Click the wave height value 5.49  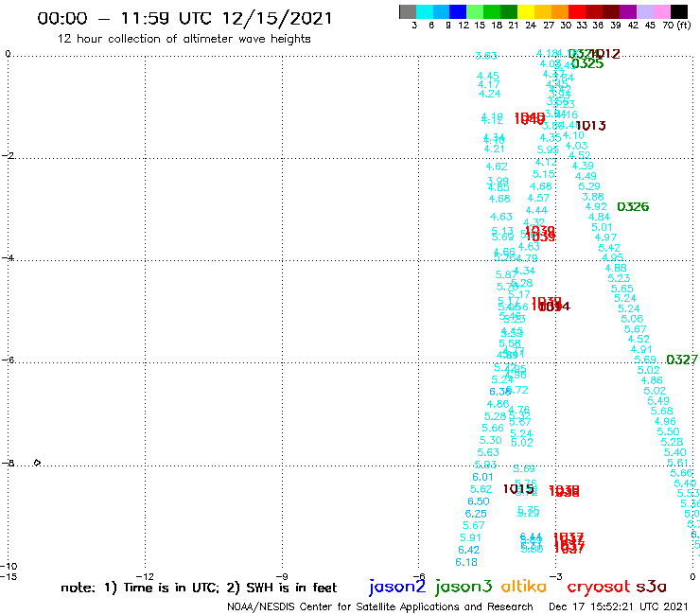[x=658, y=400]
